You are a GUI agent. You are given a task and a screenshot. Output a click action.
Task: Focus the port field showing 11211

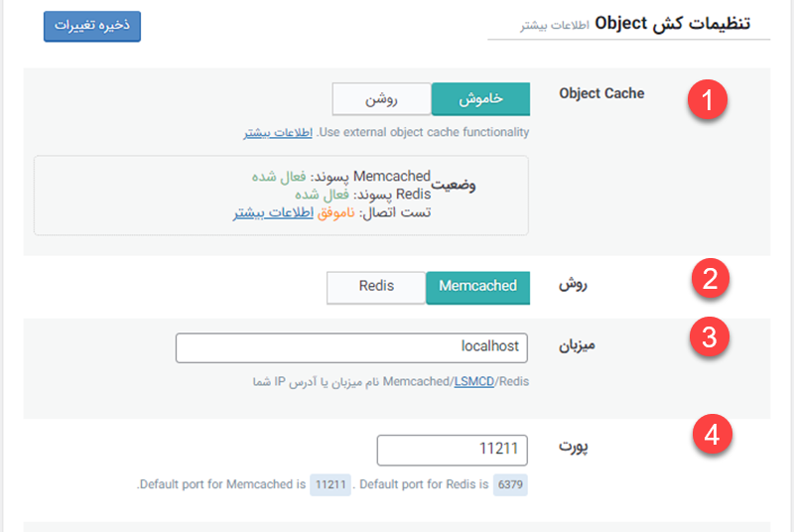453,450
